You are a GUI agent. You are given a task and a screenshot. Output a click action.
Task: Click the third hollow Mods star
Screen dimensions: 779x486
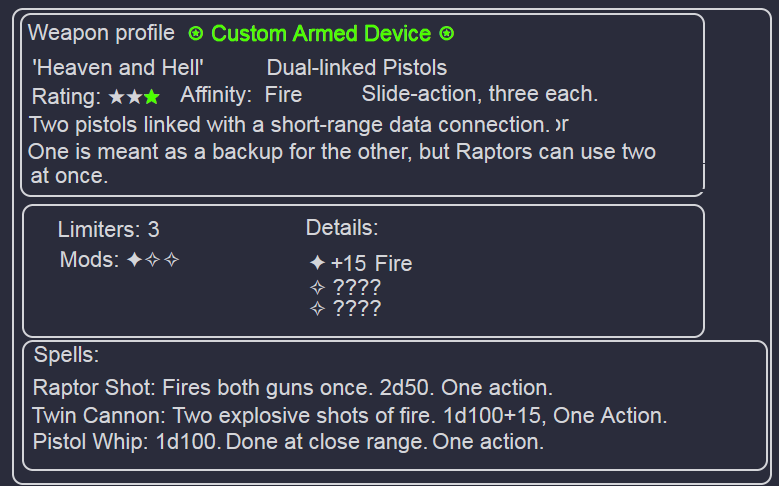(x=171, y=259)
